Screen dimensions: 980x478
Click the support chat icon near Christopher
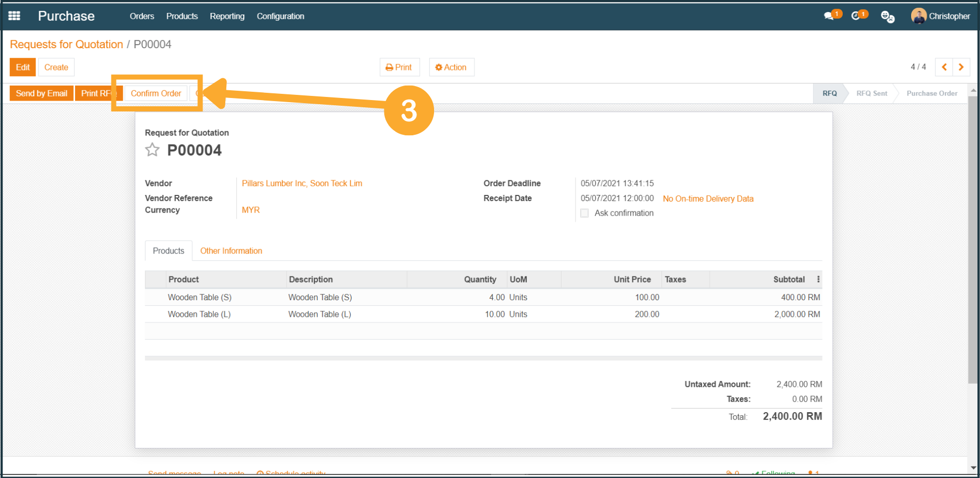pos(887,17)
